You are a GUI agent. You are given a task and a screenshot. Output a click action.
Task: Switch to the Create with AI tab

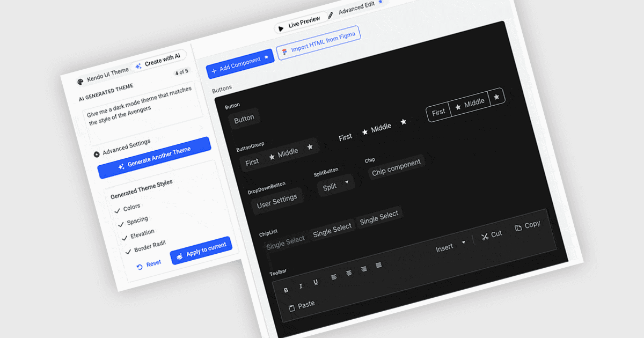pyautogui.click(x=158, y=61)
